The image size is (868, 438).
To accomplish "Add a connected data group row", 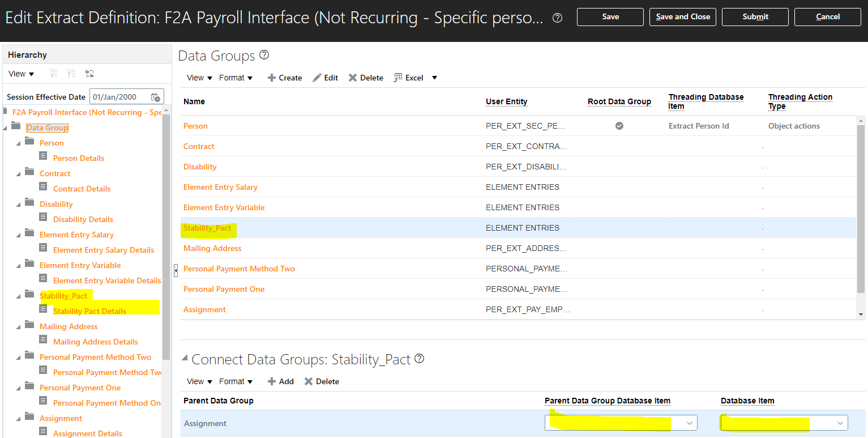I will point(280,381).
